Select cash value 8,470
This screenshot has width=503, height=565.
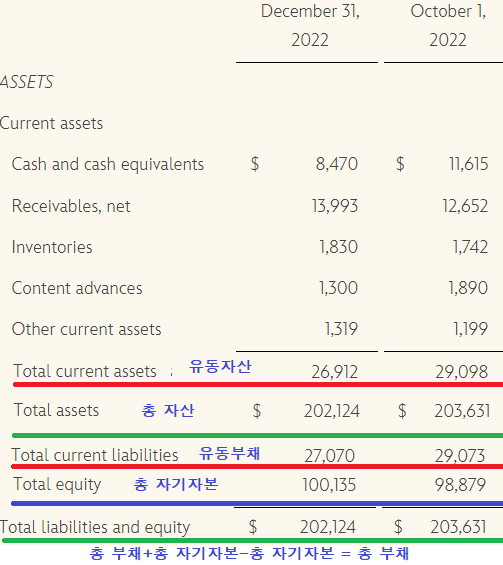[337, 164]
